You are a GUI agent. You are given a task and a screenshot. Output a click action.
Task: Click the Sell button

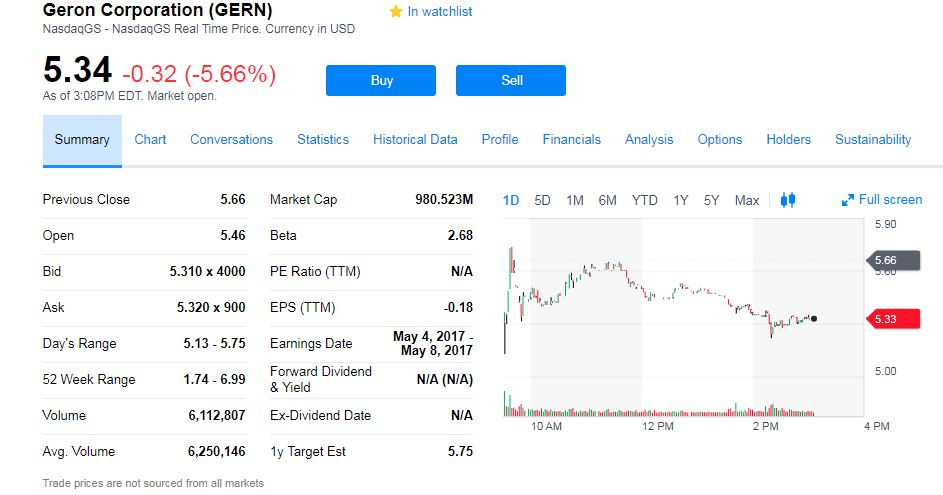coord(511,81)
